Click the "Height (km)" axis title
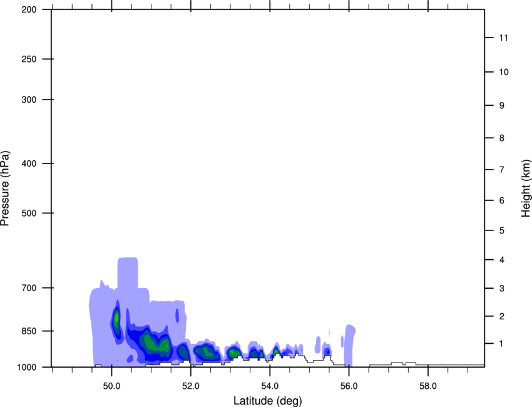 525,188
